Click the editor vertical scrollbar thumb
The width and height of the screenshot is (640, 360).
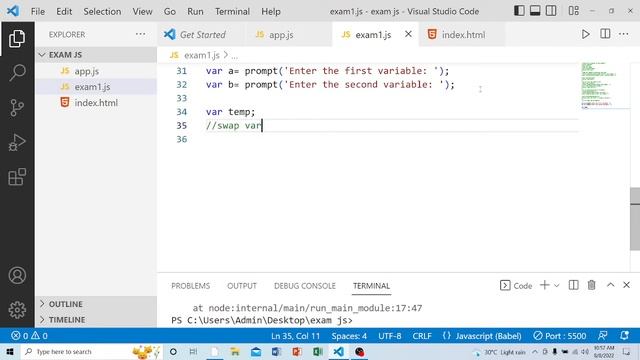click(635, 219)
